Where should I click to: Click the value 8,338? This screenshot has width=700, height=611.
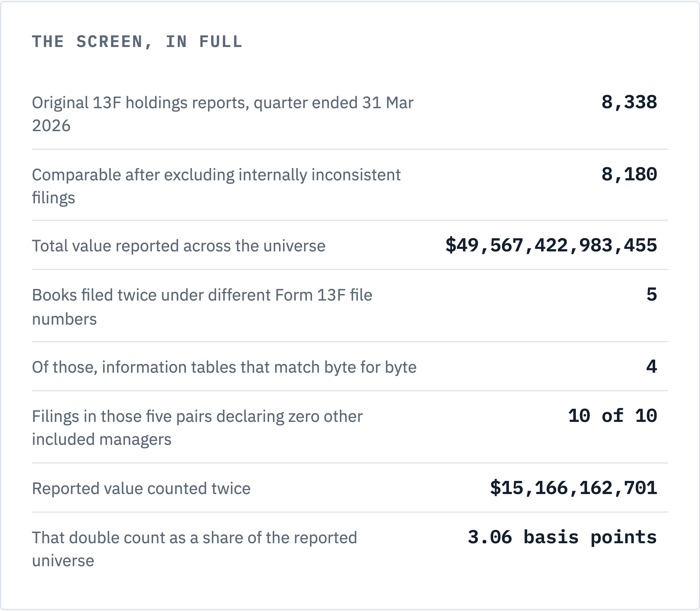pos(629,102)
